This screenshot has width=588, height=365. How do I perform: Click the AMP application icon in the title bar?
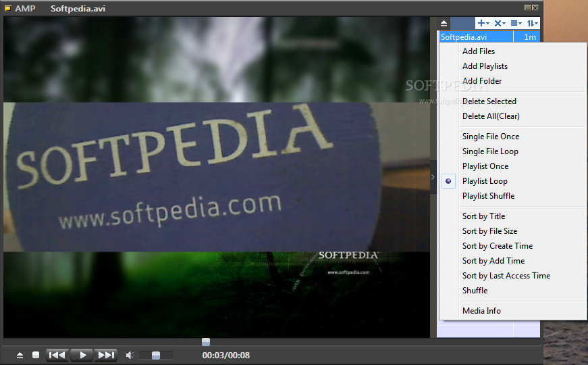click(7, 8)
